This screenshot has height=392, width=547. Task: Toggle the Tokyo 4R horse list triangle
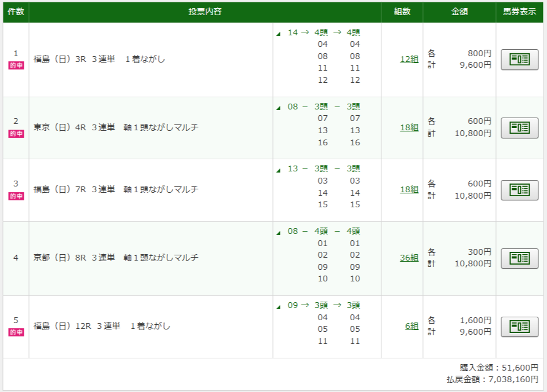pos(279,108)
